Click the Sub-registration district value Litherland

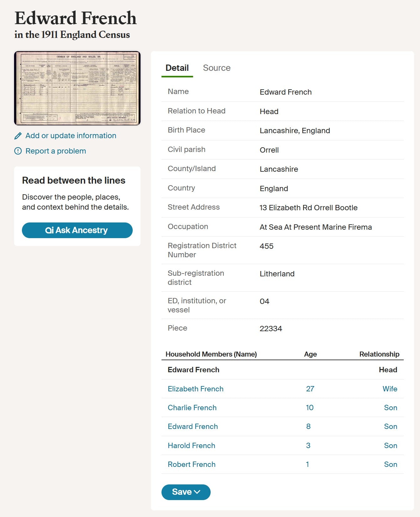coord(277,274)
